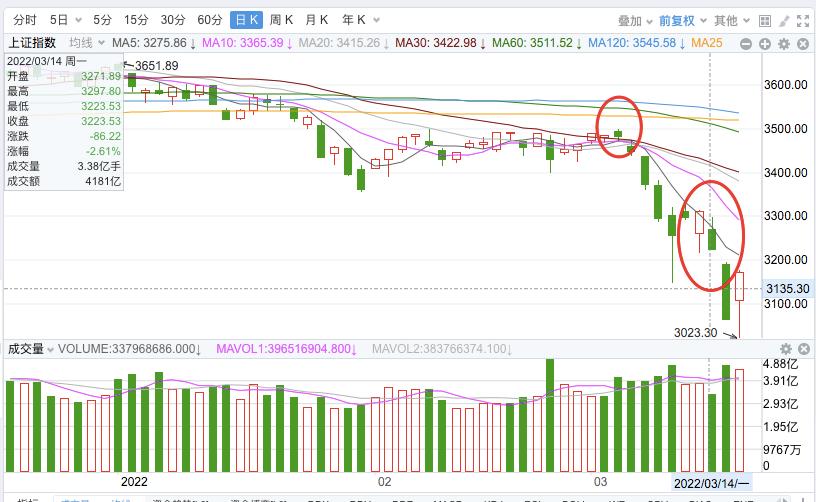
Task: Click the orange MA25 legend label
Action: (x=707, y=43)
